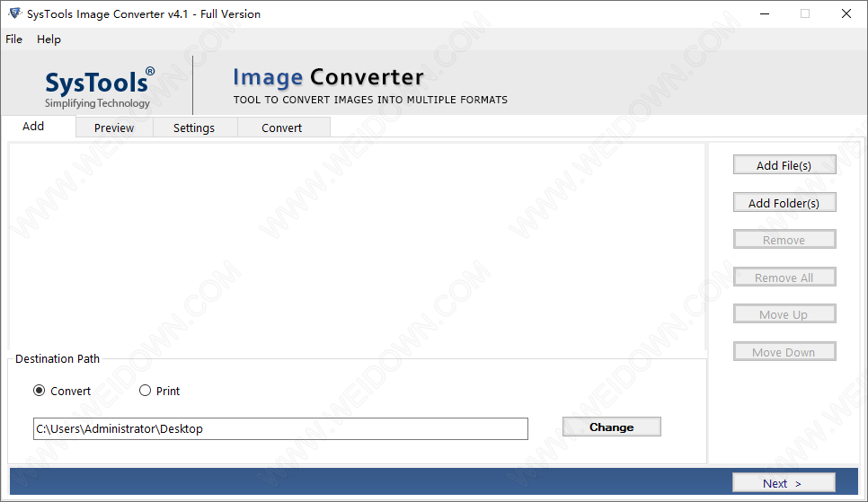Switch to the Settings tab
This screenshot has height=502, width=868.
pos(194,128)
